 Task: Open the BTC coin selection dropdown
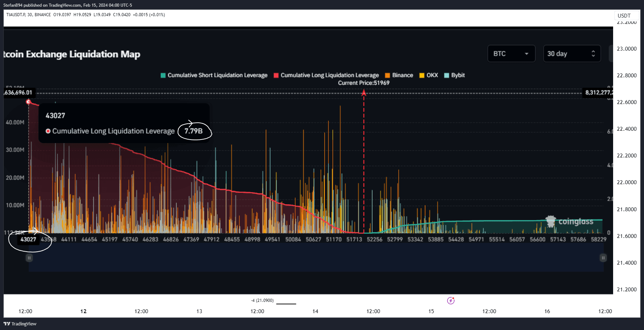click(x=511, y=53)
